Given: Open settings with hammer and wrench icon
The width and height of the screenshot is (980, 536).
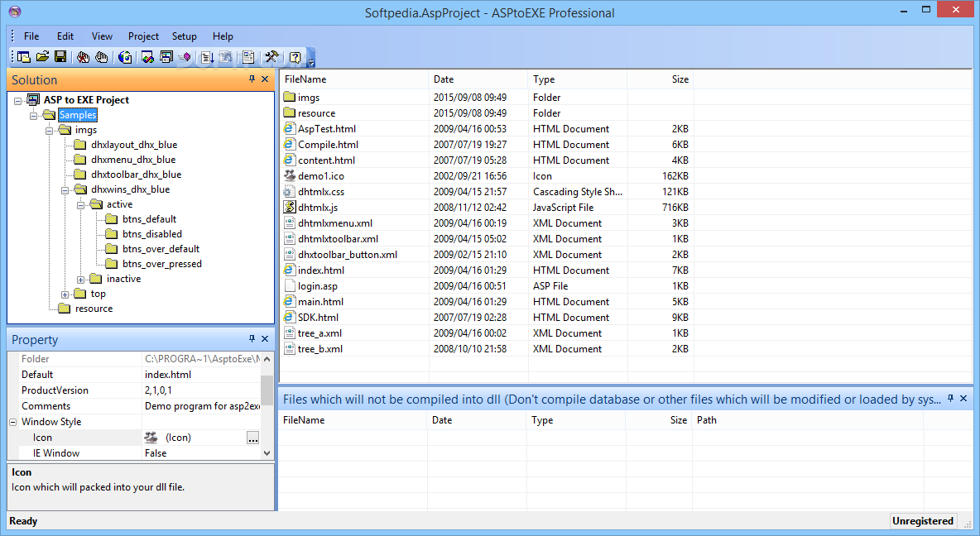Looking at the screenshot, I should tap(271, 57).
